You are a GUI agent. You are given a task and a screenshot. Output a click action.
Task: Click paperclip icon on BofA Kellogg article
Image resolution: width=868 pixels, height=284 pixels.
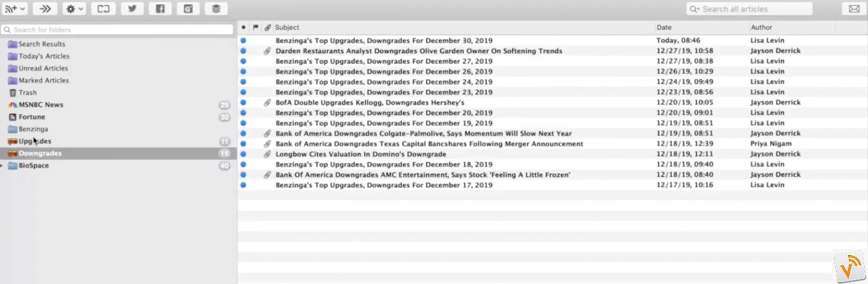267,102
